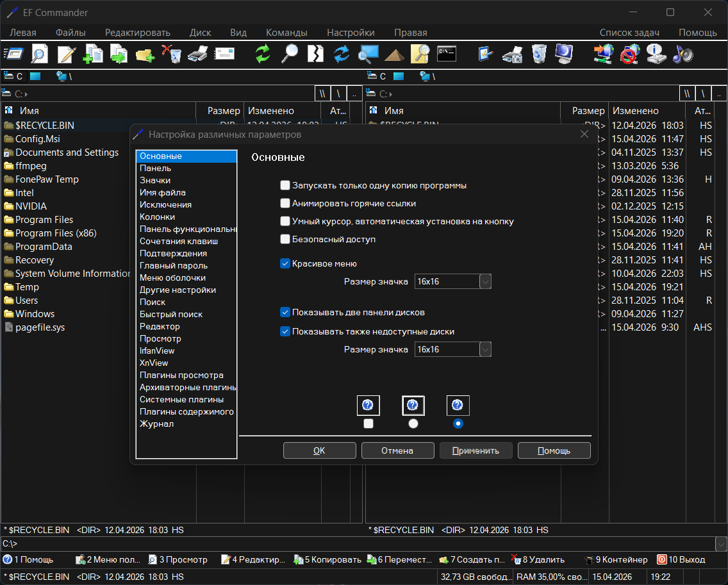Click the blue Synchronize arrows icon
This screenshot has width=728, height=585.
(342, 54)
